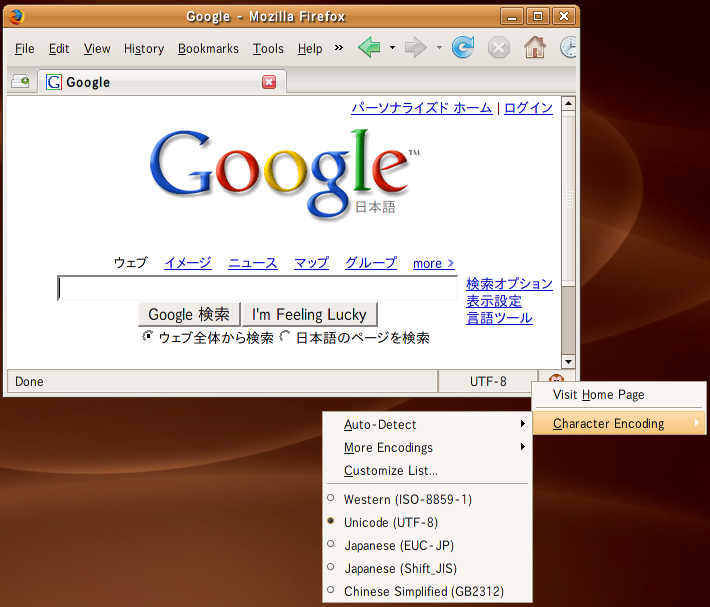Maximize the Firefox window

pyautogui.click(x=538, y=16)
